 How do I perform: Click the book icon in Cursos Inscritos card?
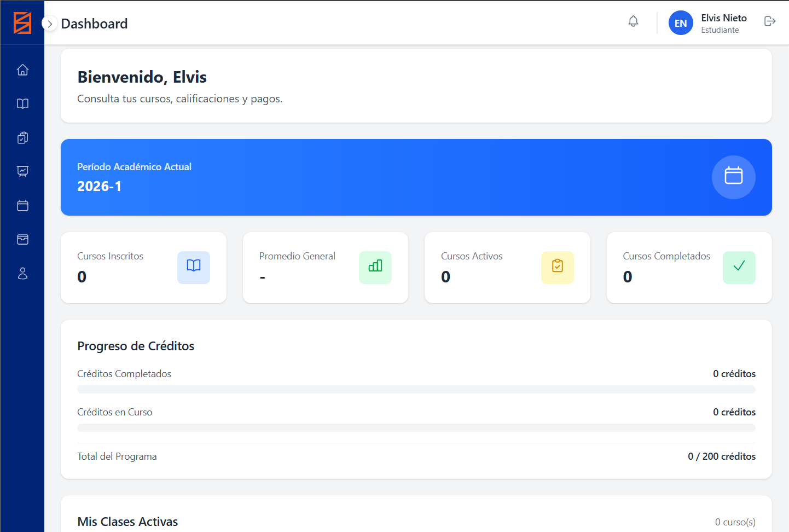(193, 268)
